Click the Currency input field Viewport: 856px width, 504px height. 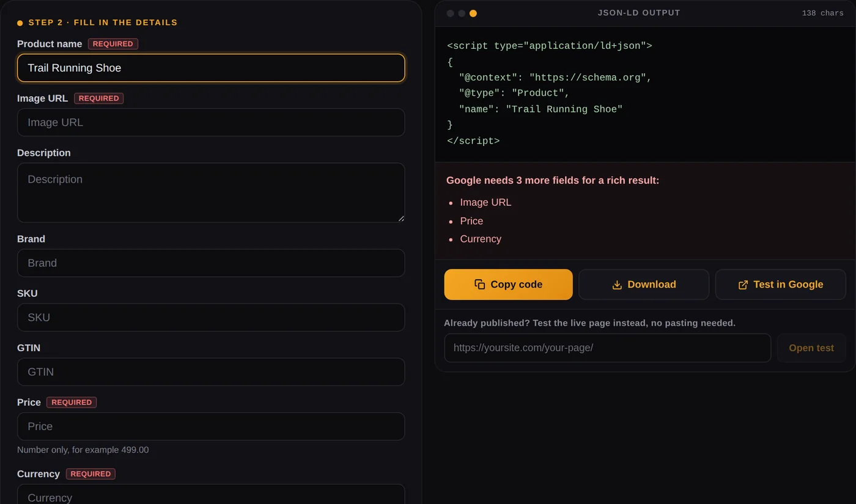(211, 494)
